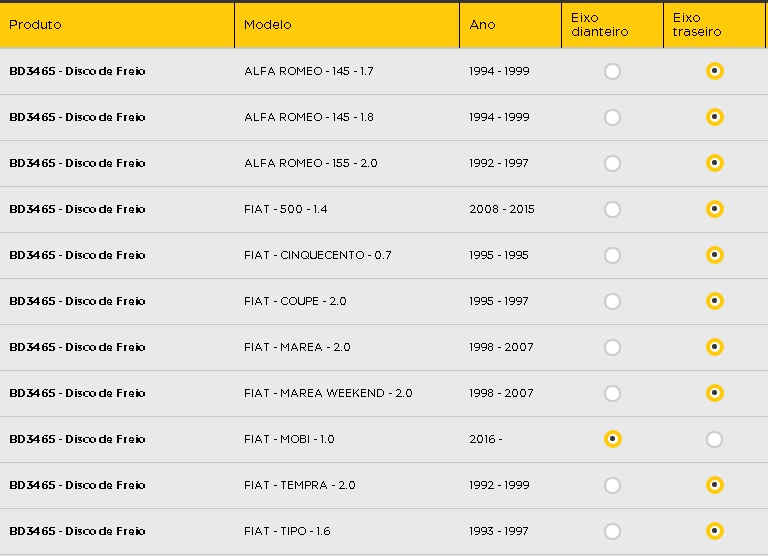The image size is (768, 556).
Task: Click year 1992 - 1997 in Alfa Romeo 155 row
Action: pos(499,164)
